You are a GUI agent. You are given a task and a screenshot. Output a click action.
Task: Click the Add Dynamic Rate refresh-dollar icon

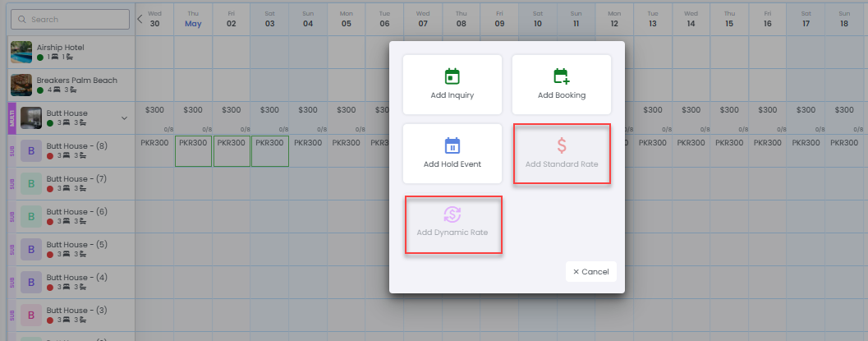coord(452,214)
